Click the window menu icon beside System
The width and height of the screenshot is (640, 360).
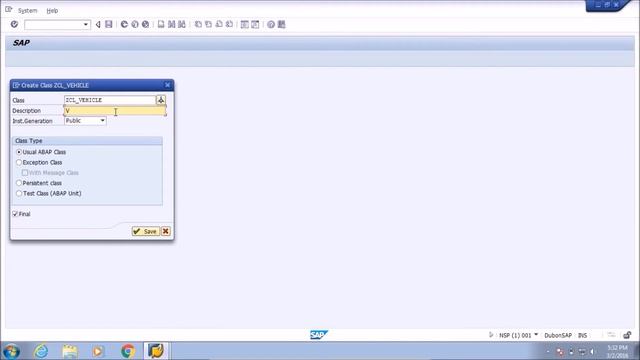pyautogui.click(x=9, y=9)
